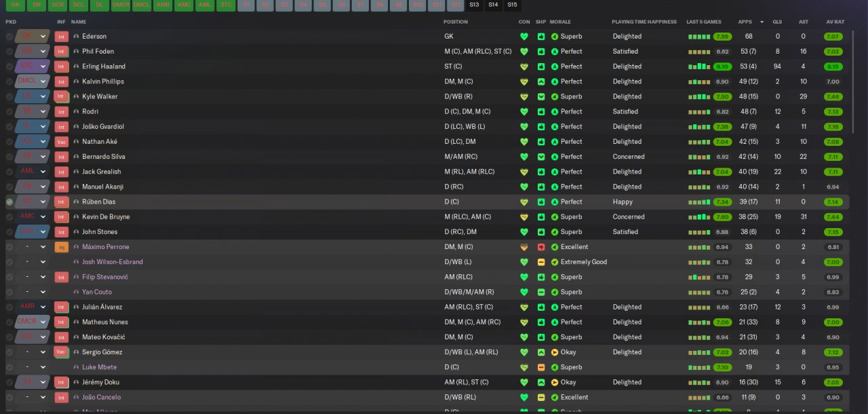Select the S13 substitute tab
This screenshot has width=868, height=414.
click(474, 5)
